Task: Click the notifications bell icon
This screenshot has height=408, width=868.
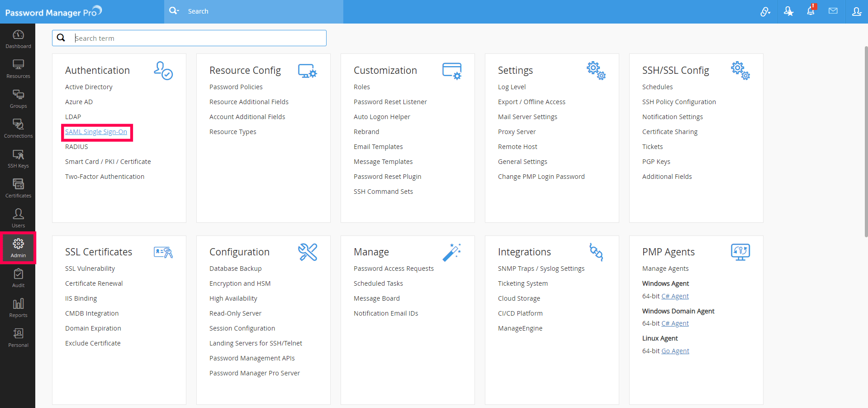Action: [811, 11]
